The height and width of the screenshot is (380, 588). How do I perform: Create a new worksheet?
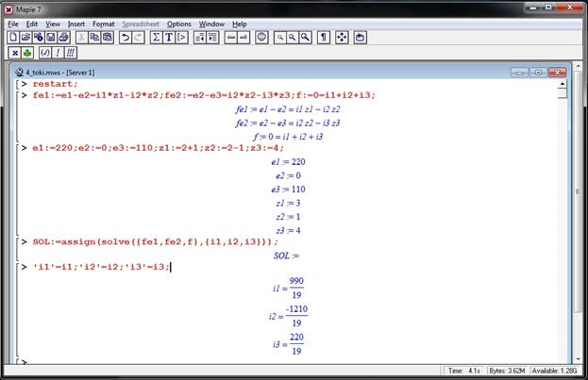(x=13, y=38)
